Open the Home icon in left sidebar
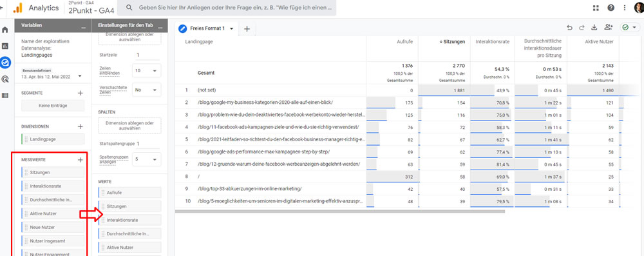This screenshot has width=644, height=256. tap(5, 30)
